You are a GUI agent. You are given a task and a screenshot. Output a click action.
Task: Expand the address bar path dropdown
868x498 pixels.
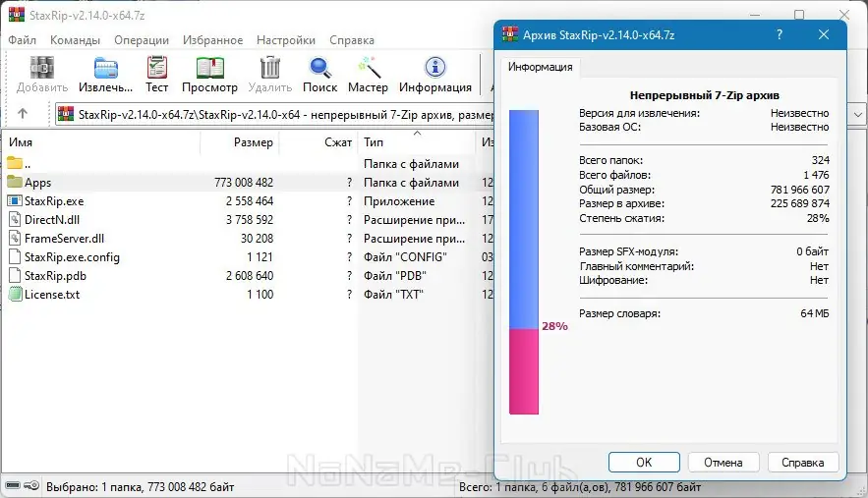click(857, 115)
